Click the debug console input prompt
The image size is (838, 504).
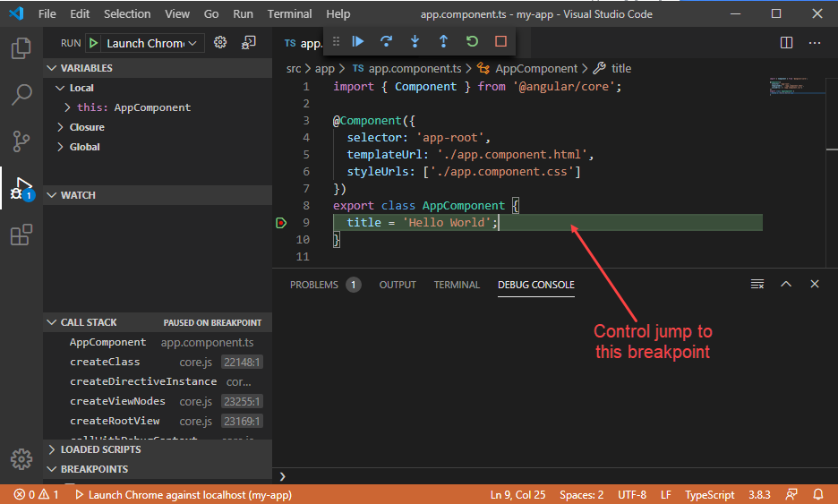pos(556,475)
